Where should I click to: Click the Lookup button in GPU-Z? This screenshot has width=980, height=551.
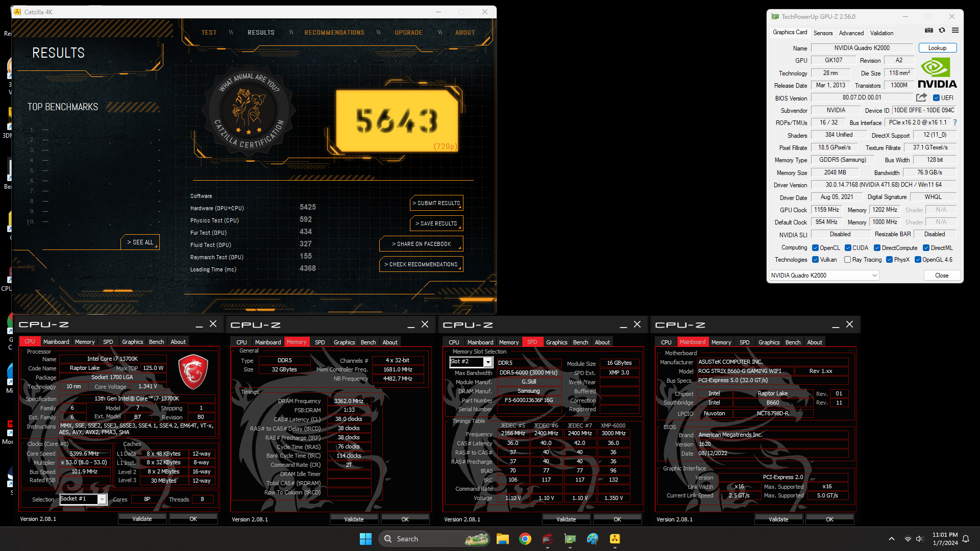[937, 48]
